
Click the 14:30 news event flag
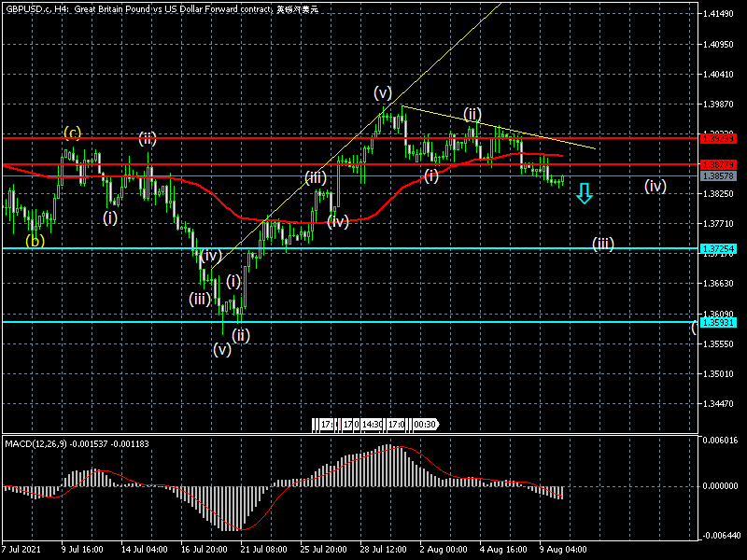click(373, 425)
